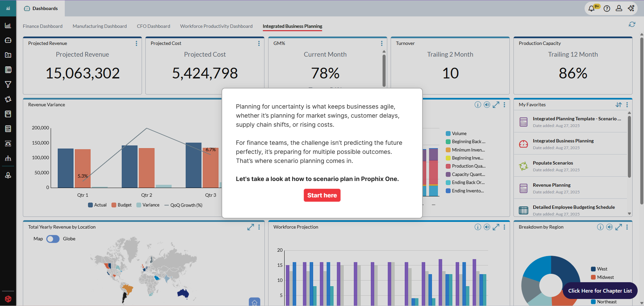Open the user profile icon
The height and width of the screenshot is (306, 644).
coord(619,8)
